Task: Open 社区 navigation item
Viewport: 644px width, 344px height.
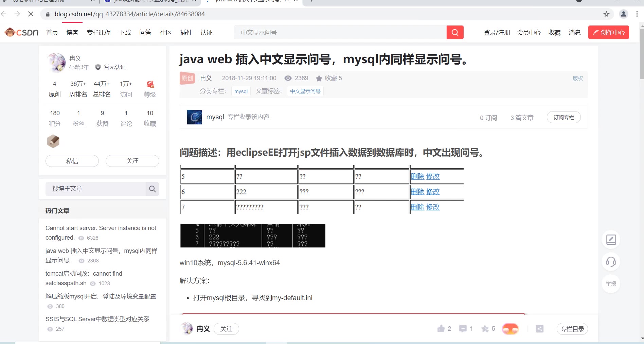Action: (x=166, y=32)
